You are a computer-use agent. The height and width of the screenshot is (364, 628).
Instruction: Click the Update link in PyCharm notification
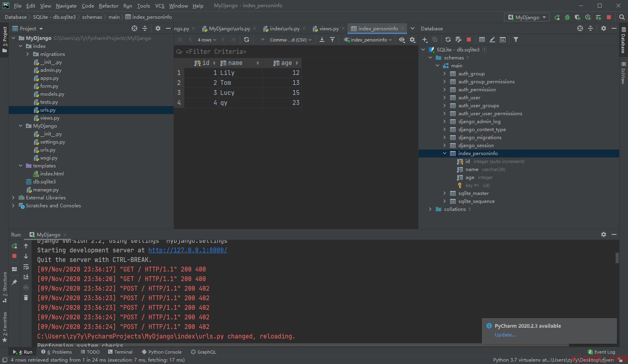click(505, 335)
